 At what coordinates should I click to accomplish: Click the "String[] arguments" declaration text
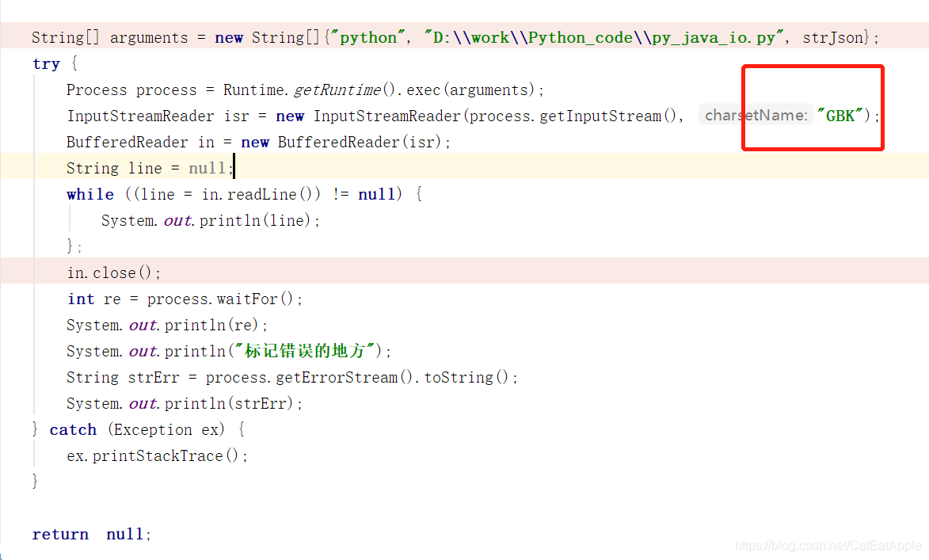pyautogui.click(x=109, y=38)
